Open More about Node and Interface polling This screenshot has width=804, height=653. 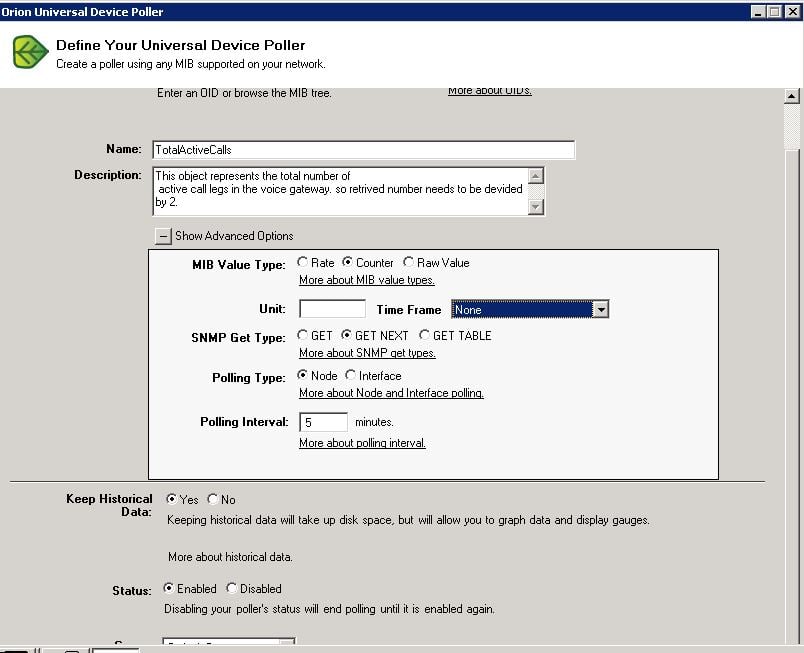pyautogui.click(x=391, y=393)
